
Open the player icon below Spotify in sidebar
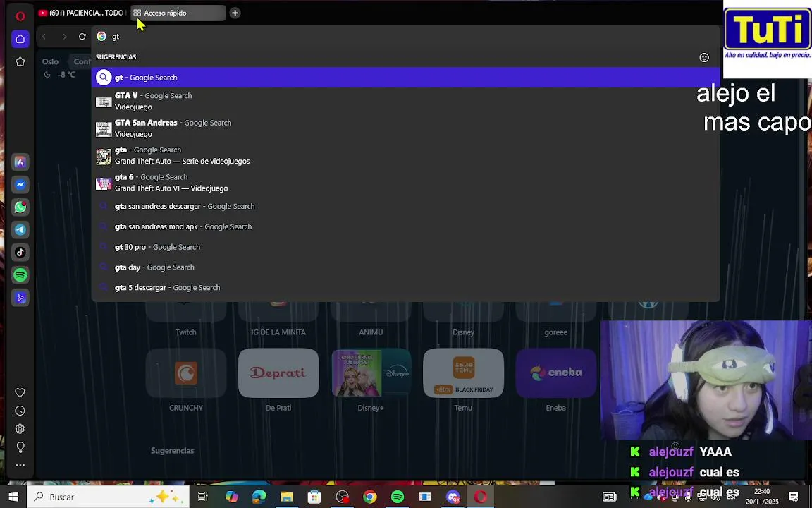click(x=20, y=298)
